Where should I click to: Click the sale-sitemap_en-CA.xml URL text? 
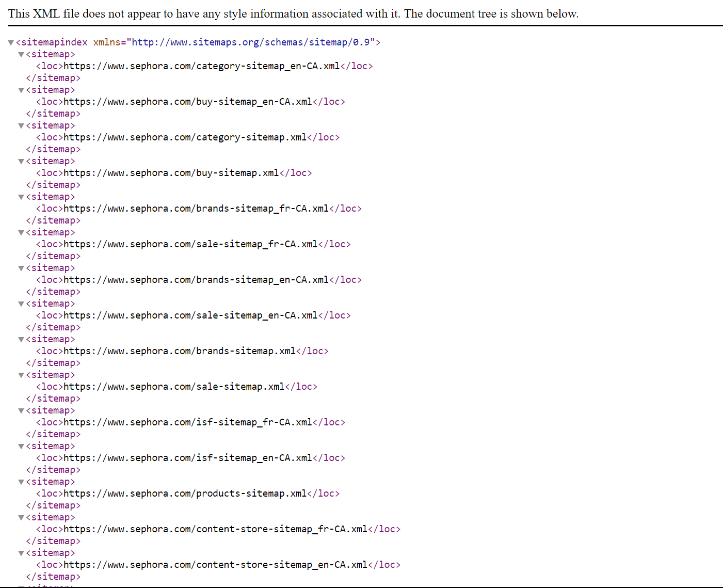tap(190, 315)
